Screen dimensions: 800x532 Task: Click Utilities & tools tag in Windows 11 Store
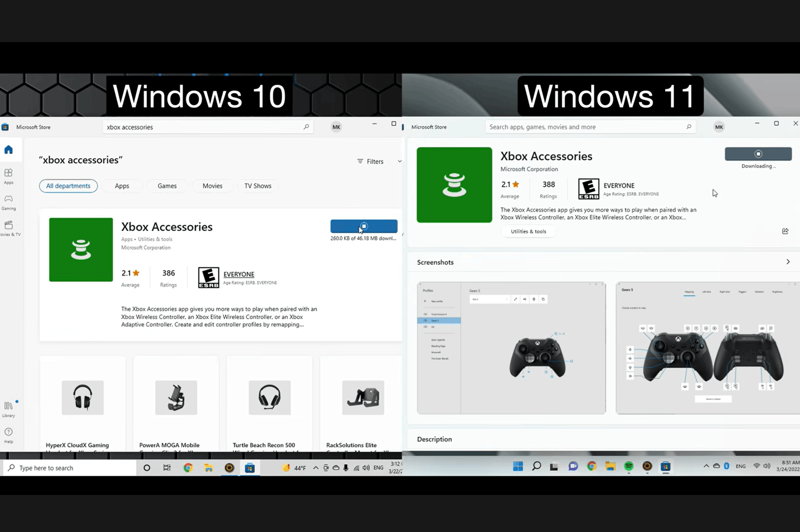coord(528,231)
